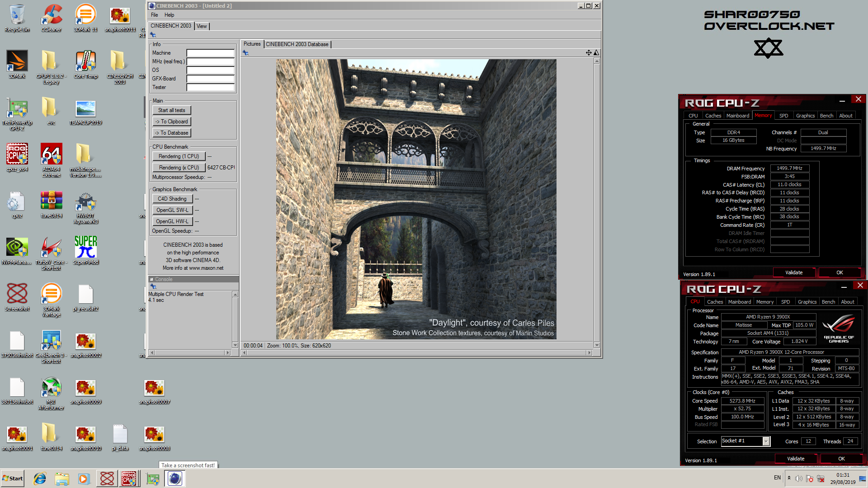Open 3DMark 11 desktop shortcut
This screenshot has height=488, width=868.
85,18
